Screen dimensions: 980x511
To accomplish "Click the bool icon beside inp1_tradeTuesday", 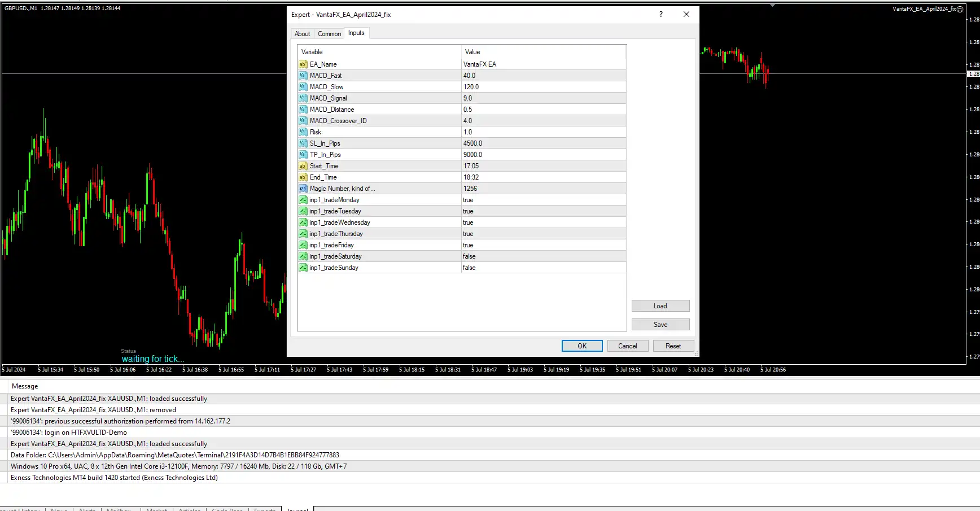I will (x=303, y=211).
